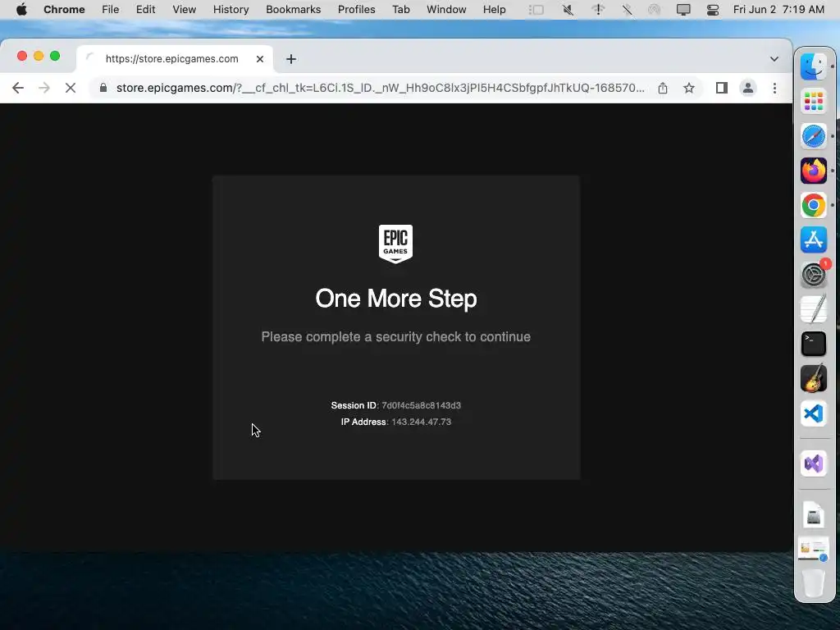Open the Tab menu
The height and width of the screenshot is (630, 840).
400,10
